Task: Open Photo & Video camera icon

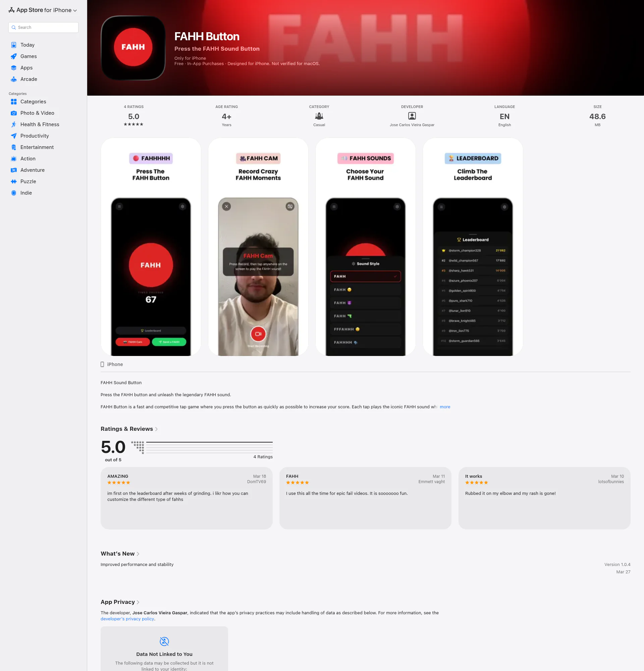Action: [x=14, y=113]
